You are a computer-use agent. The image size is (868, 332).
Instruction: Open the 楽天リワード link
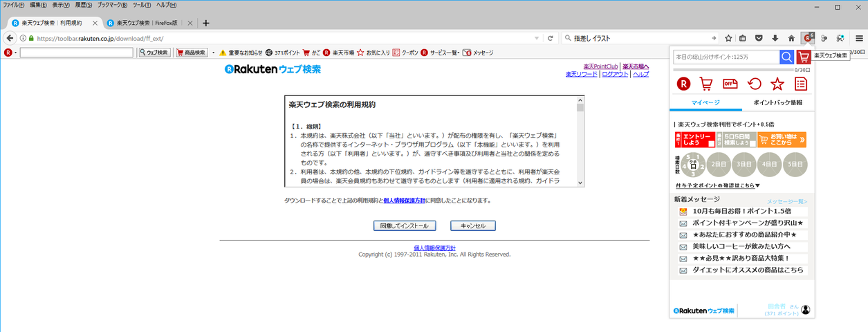581,74
